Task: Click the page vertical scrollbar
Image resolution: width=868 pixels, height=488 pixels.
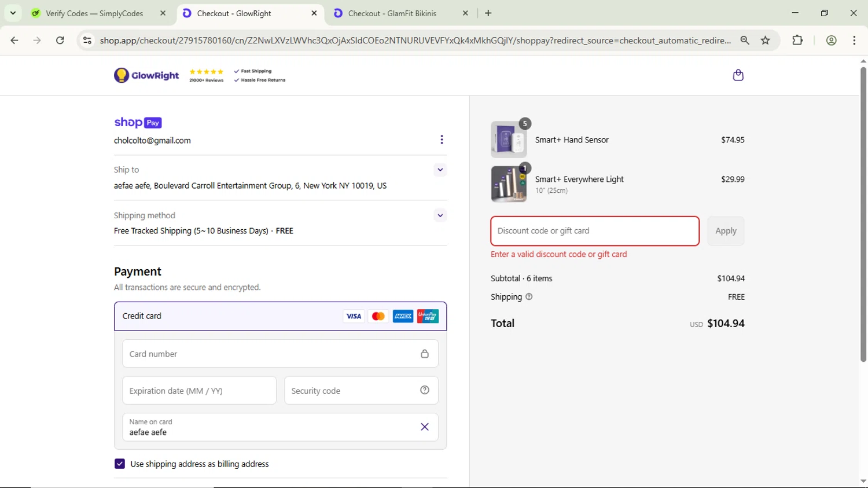Action: 863,214
